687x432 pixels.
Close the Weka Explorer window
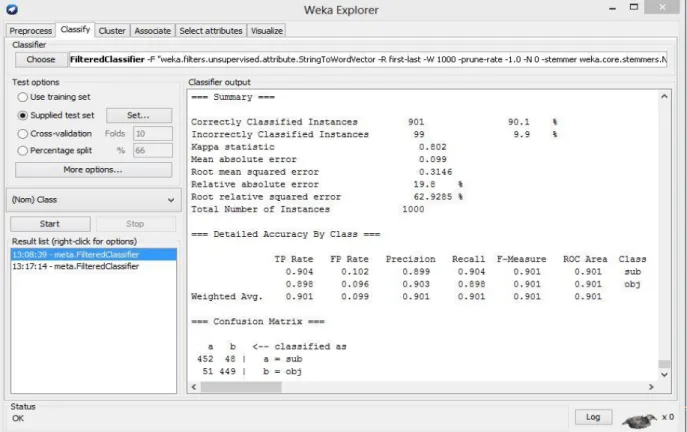coord(662,7)
